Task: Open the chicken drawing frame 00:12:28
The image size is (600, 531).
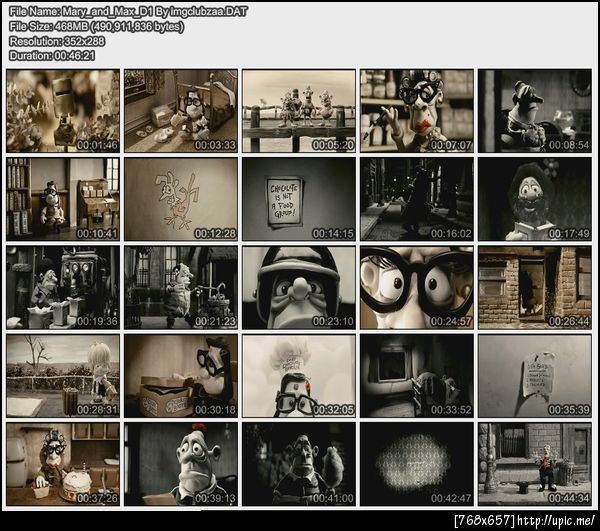Action: (x=181, y=199)
